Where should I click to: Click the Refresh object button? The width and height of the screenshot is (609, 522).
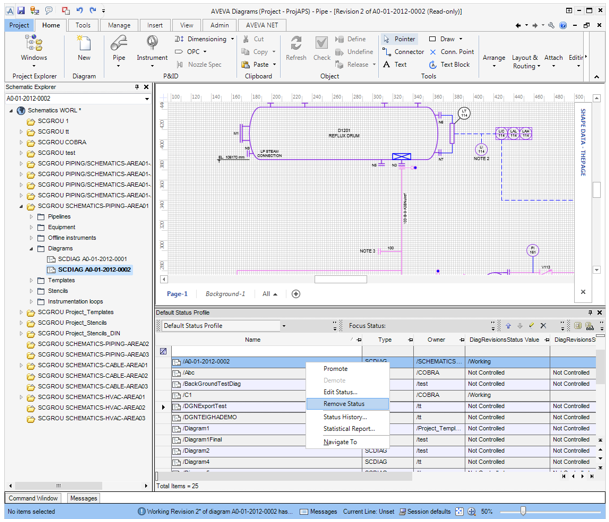point(296,49)
